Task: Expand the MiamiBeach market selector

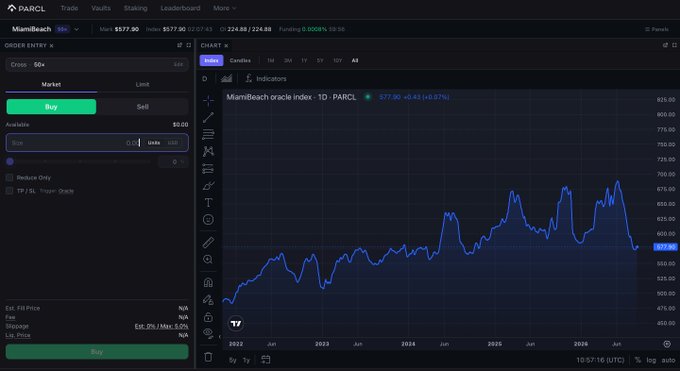Action: [45, 29]
